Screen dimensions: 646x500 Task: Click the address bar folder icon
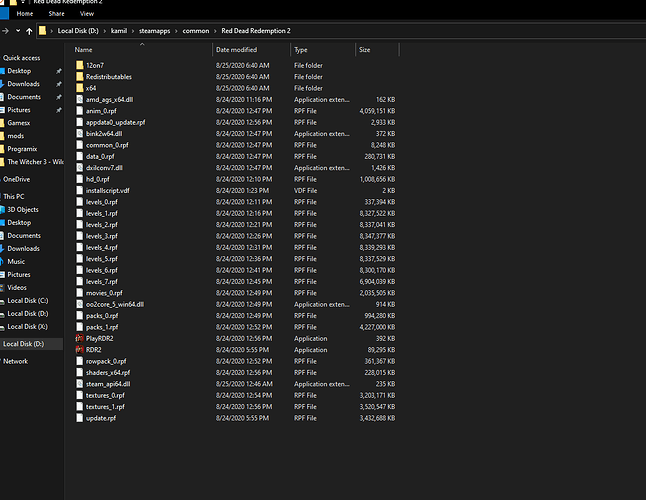point(42,31)
